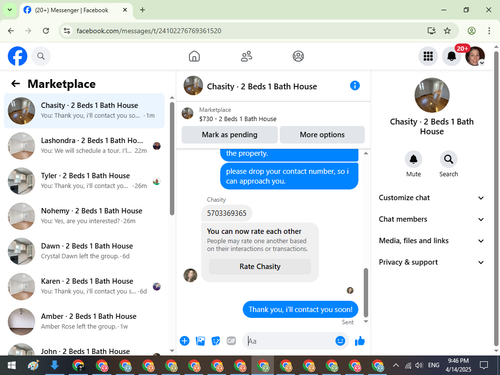Open the account profile picture menu

click(475, 56)
